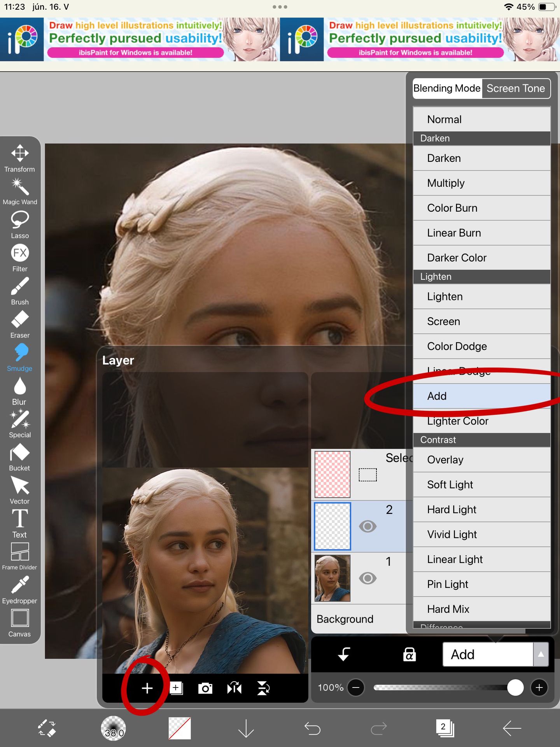Image resolution: width=560 pixels, height=747 pixels.
Task: Switch to Screen Tone tab
Action: (516, 88)
